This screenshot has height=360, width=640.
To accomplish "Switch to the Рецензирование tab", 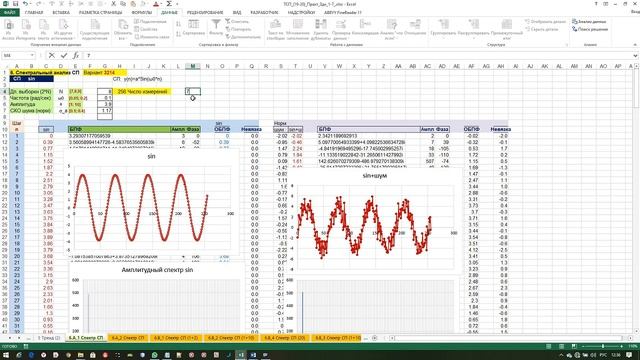I will [x=205, y=13].
